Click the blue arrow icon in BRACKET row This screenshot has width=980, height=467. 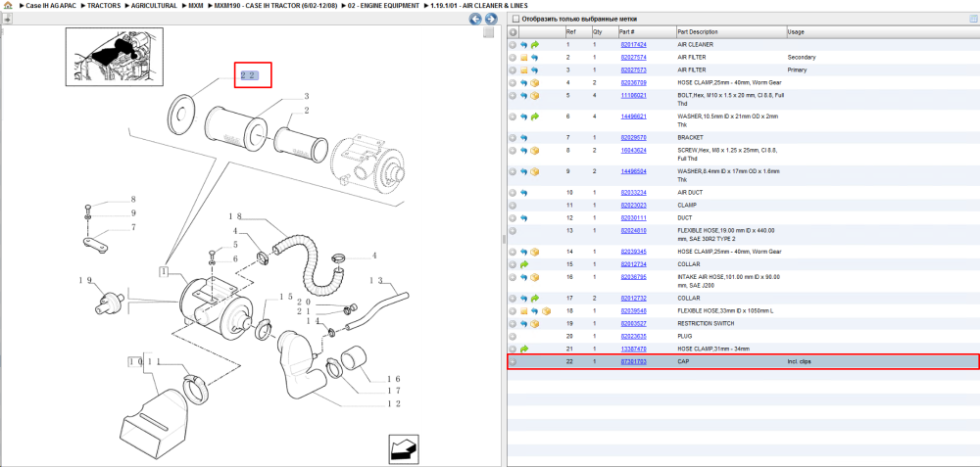[523, 137]
